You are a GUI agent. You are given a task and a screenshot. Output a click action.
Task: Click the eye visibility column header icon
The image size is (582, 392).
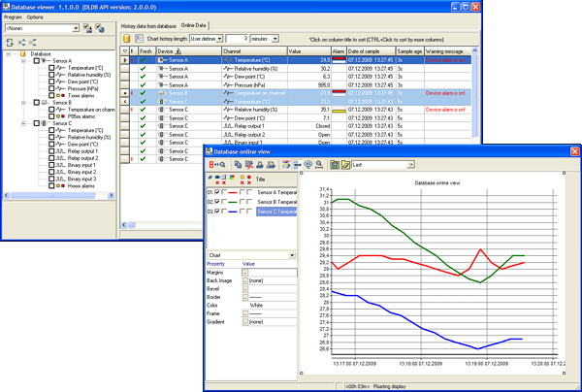point(217,178)
